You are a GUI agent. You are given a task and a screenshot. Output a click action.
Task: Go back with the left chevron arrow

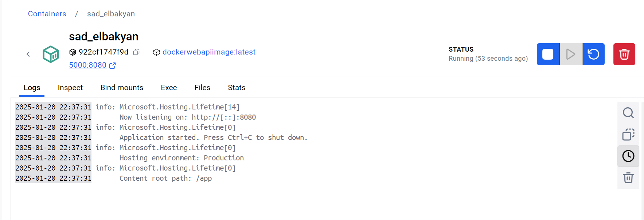[28, 54]
